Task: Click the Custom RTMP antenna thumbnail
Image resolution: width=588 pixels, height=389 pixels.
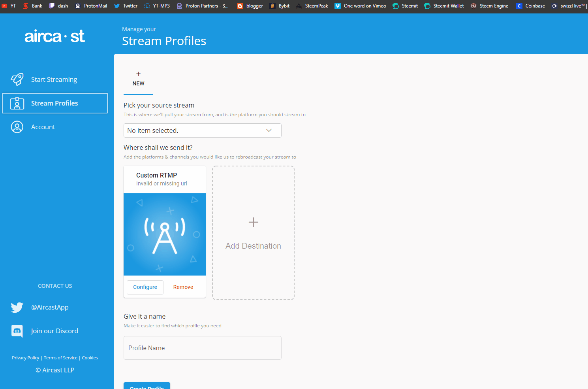Action: point(165,234)
